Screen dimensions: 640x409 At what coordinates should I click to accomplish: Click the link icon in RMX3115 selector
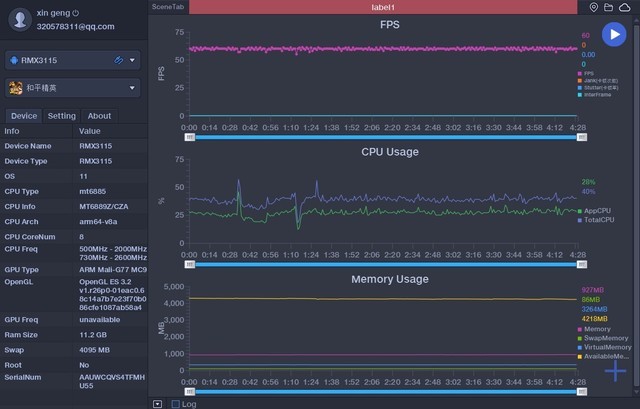pyautogui.click(x=117, y=60)
